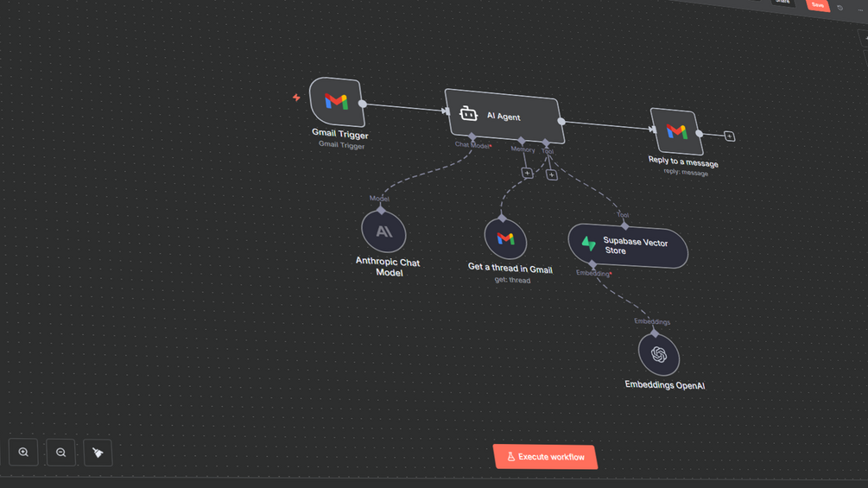Click the 'get: thread' subtitle
This screenshot has width=868, height=488.
pyautogui.click(x=512, y=279)
